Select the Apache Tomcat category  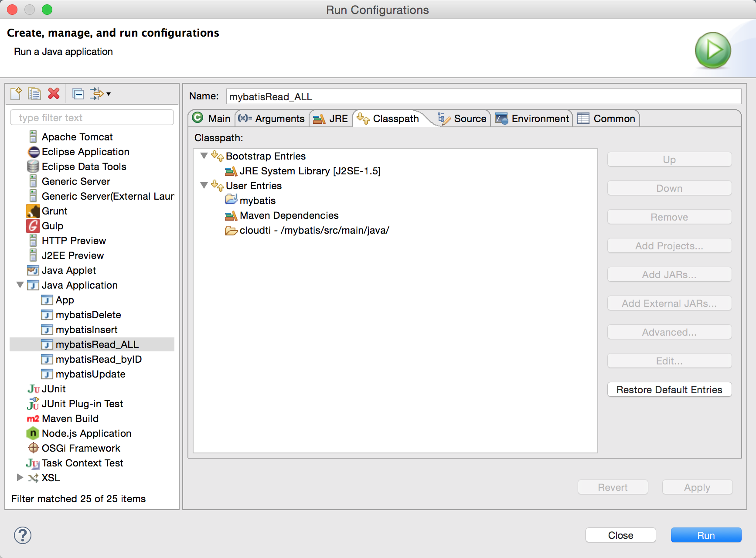click(77, 136)
